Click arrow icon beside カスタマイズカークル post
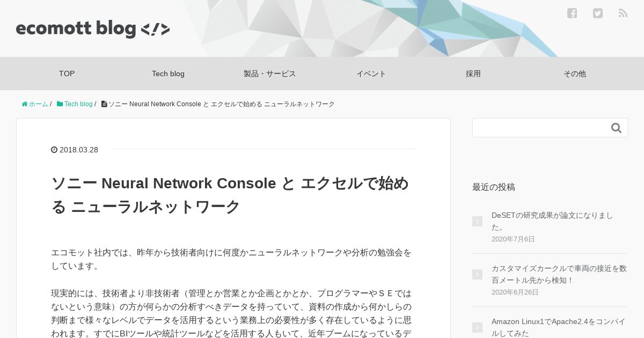644x338 pixels. click(477, 274)
